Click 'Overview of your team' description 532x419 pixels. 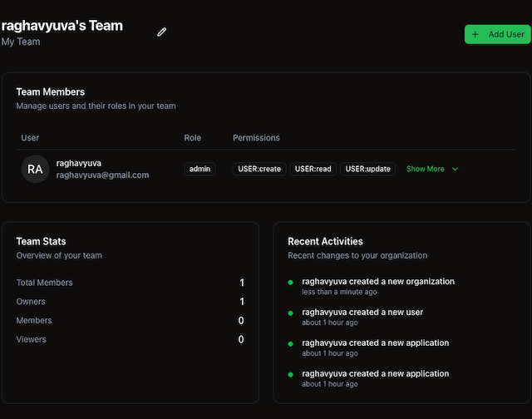pos(59,255)
